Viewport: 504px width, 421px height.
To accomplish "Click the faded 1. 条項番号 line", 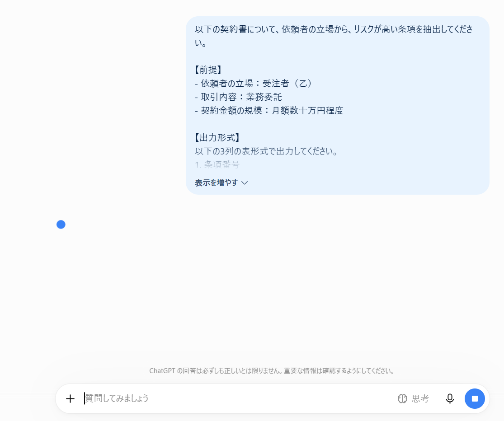I will coord(217,165).
